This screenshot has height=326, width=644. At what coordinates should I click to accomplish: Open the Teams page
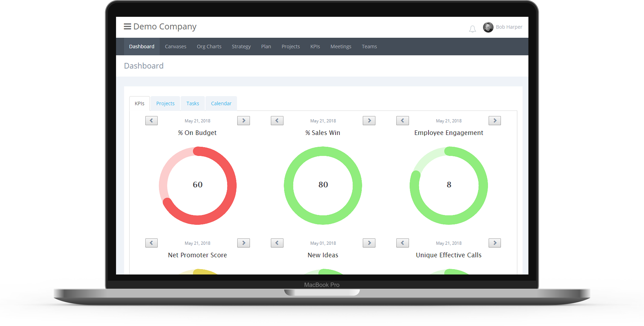[x=369, y=46]
